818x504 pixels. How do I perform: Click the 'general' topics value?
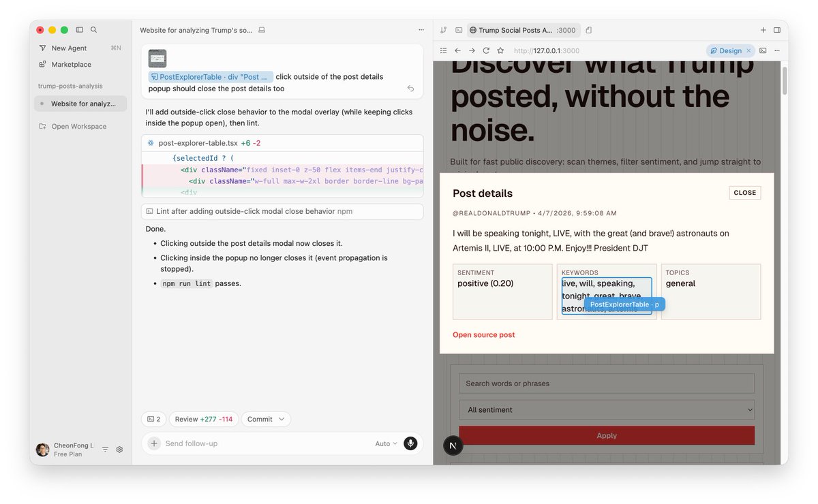coord(680,283)
